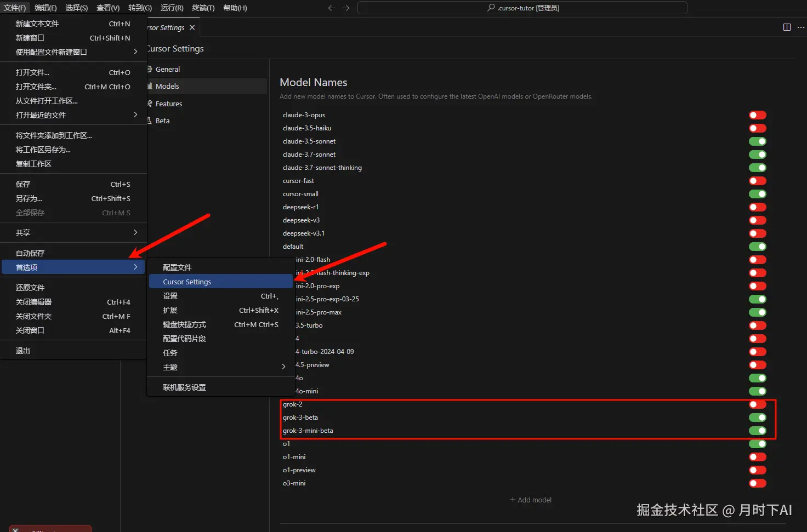Click 联机服务设置 menu item
Image resolution: width=807 pixels, height=532 pixels.
pyautogui.click(x=221, y=387)
